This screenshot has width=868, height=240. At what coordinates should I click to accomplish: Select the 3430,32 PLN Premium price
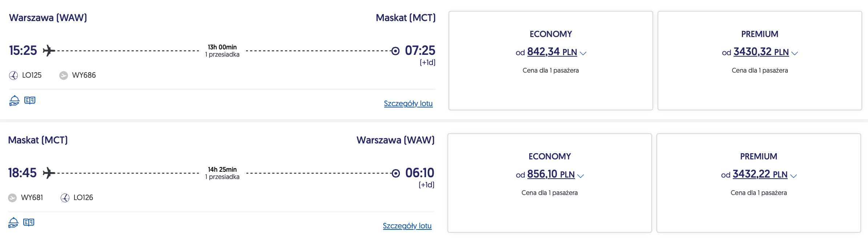point(761,52)
